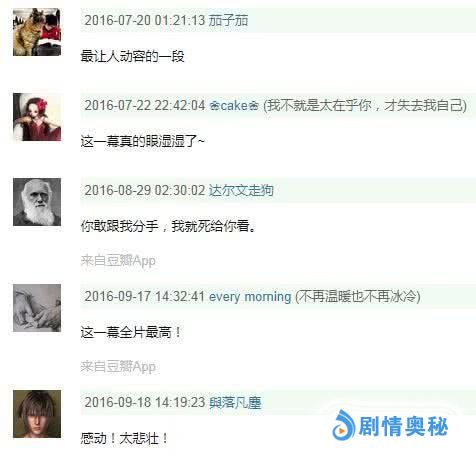Visit 达尔文走狗 user profile link
Screen dimensions: 476x456
tap(241, 191)
